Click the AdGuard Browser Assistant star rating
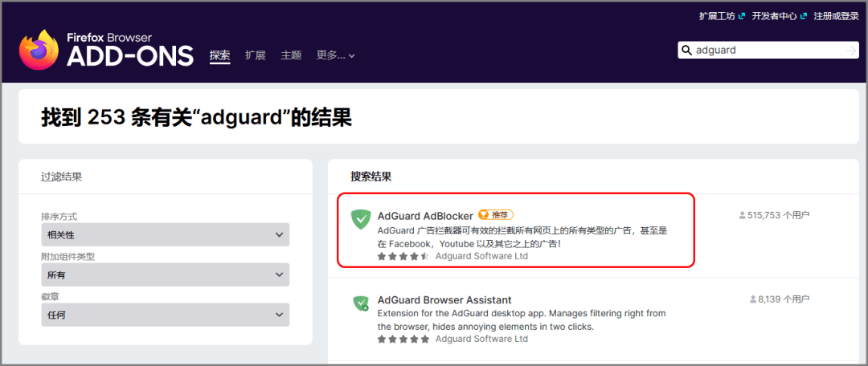Screen dimensions: 868x366 coord(403,339)
